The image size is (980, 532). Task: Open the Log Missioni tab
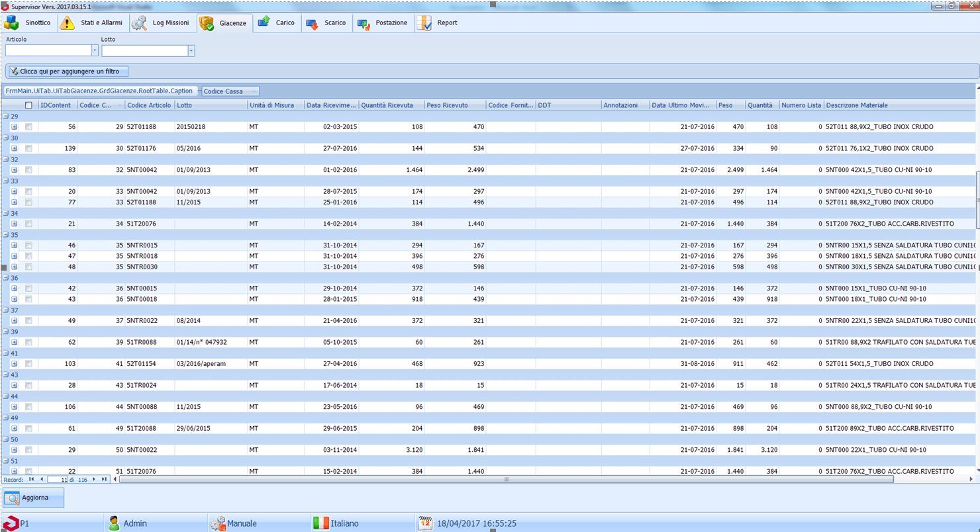161,23
